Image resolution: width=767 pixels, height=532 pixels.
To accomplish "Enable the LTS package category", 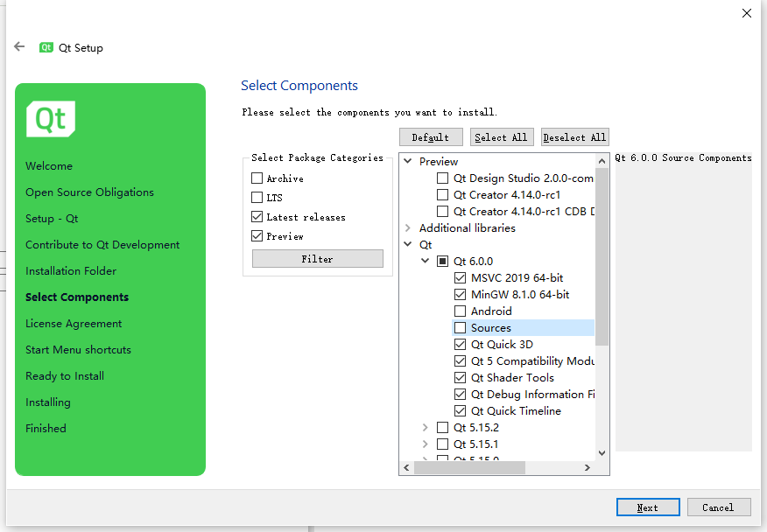I will pyautogui.click(x=257, y=197).
